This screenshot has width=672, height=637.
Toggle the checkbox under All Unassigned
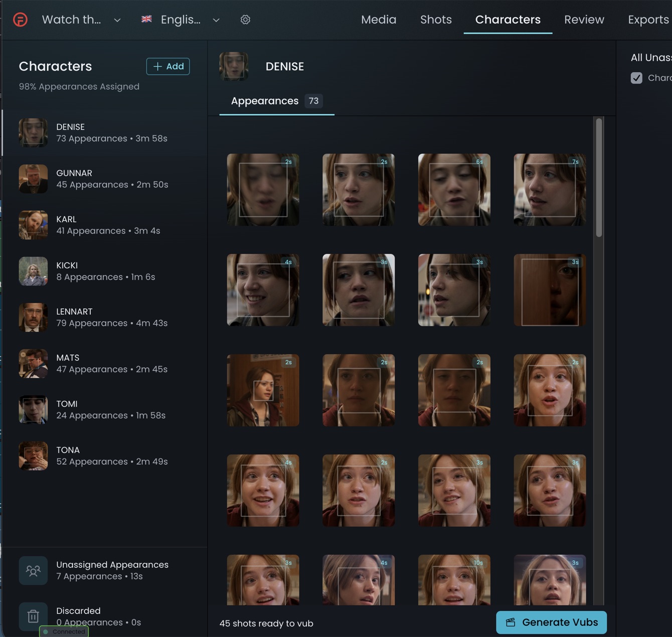click(636, 78)
